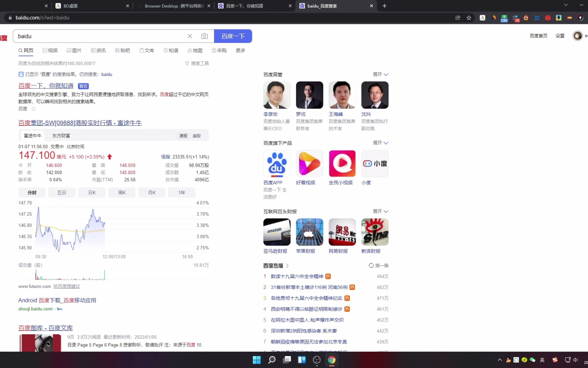Switch stock market to 美股
588x368 pixels.
pyautogui.click(x=197, y=136)
